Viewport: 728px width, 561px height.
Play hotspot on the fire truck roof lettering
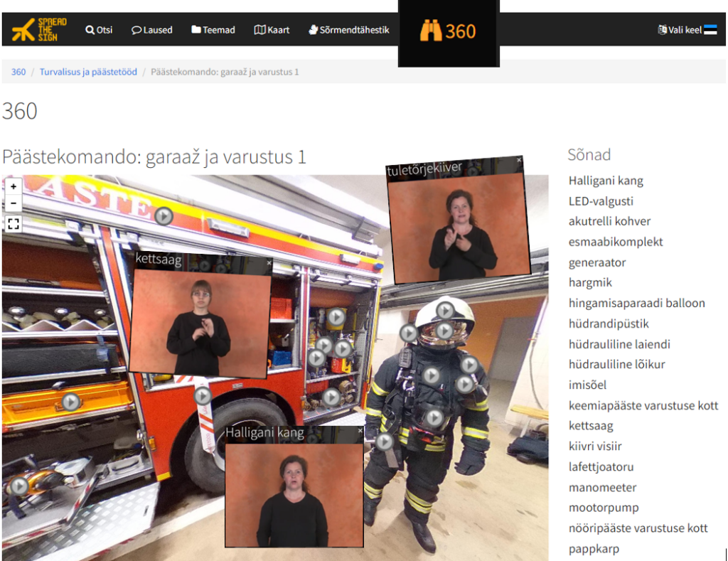point(164,215)
